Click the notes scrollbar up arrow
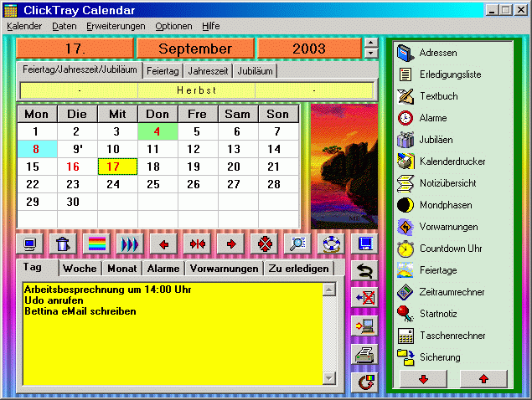The height and width of the screenshot is (400, 532). pos(329,290)
